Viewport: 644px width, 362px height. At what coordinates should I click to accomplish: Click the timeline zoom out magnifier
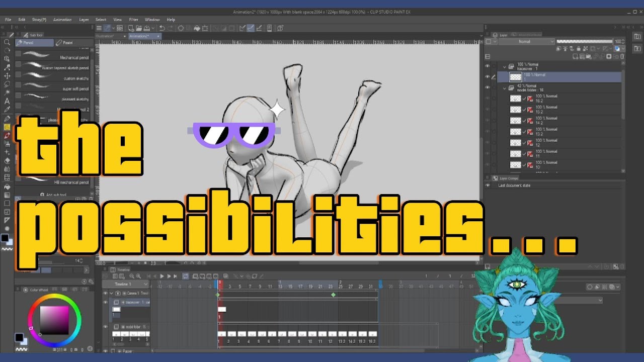pyautogui.click(x=131, y=276)
